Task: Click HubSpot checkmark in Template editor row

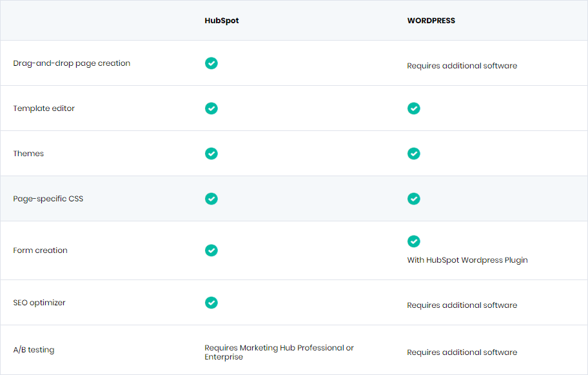Action: point(211,108)
